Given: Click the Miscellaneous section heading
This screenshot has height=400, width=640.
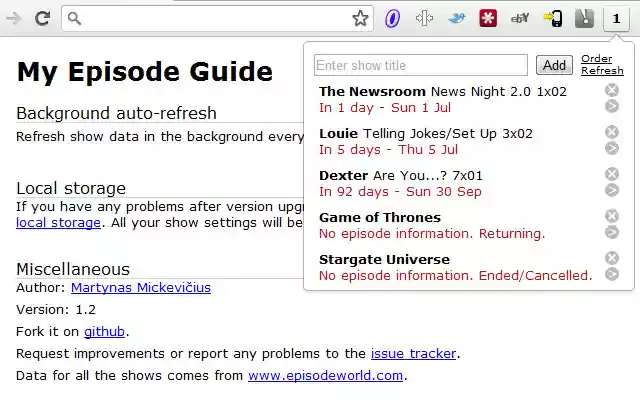Looking at the screenshot, I should tap(73, 269).
